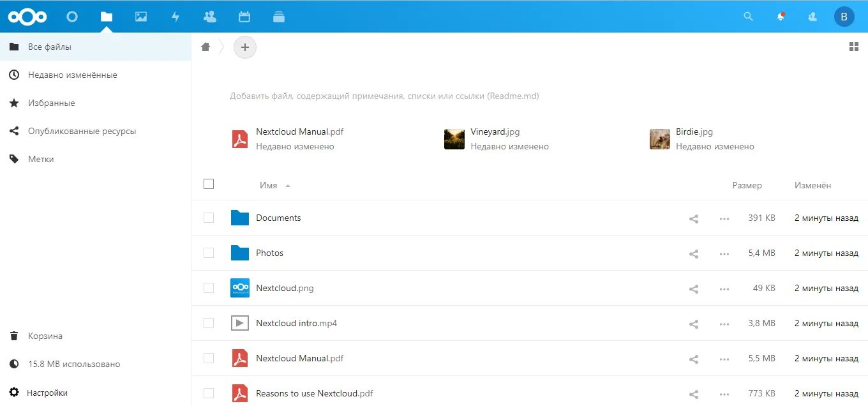The height and width of the screenshot is (406, 868).
Task: Click the Documents folder icon
Action: pos(240,218)
